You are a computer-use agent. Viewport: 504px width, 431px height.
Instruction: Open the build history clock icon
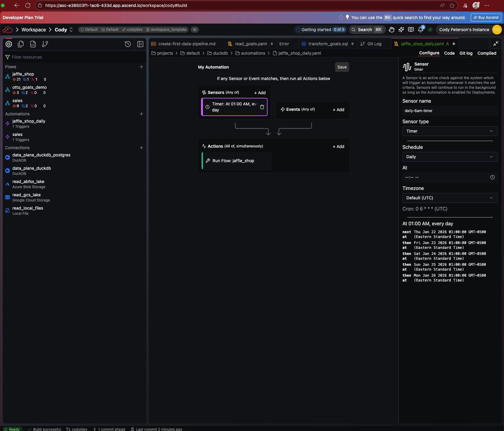pyautogui.click(x=128, y=44)
